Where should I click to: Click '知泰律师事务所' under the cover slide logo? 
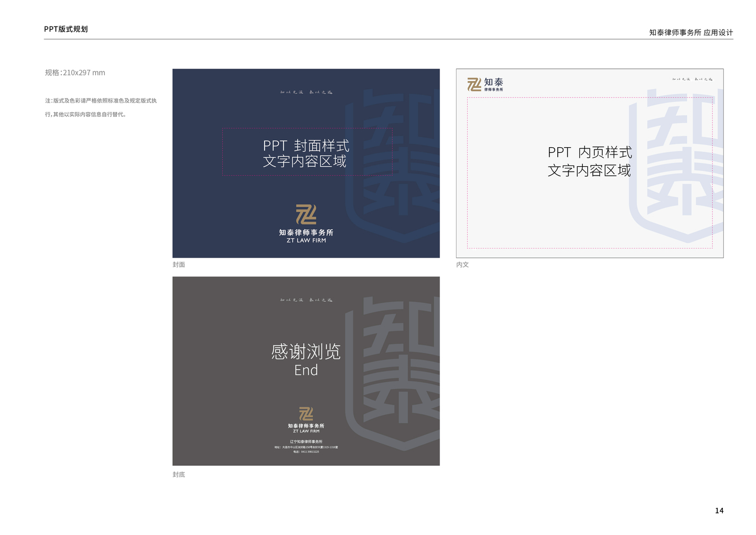[x=306, y=233]
